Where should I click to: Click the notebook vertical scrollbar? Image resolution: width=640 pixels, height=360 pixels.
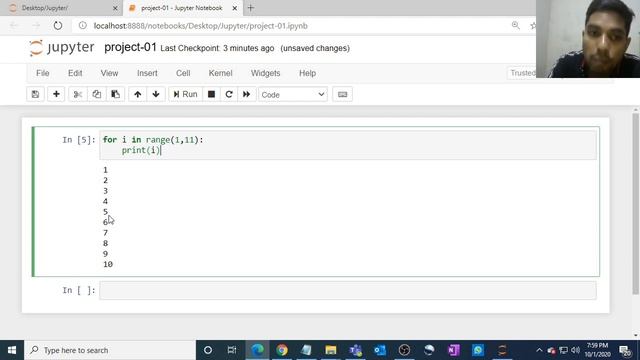click(636, 204)
